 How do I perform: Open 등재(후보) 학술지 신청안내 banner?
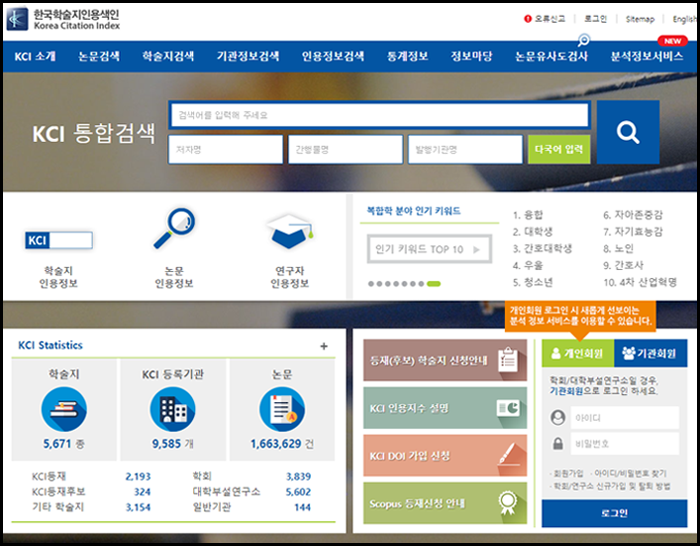point(444,360)
